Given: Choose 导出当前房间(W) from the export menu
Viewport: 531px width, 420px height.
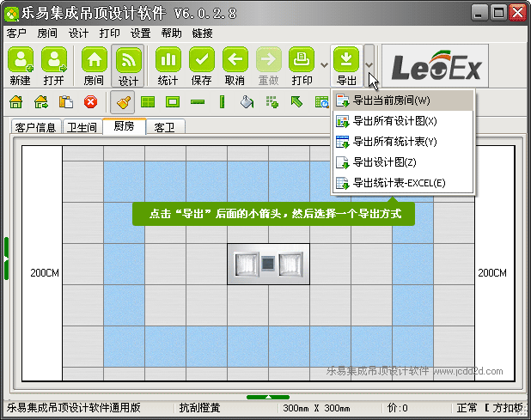Looking at the screenshot, I should click(391, 100).
